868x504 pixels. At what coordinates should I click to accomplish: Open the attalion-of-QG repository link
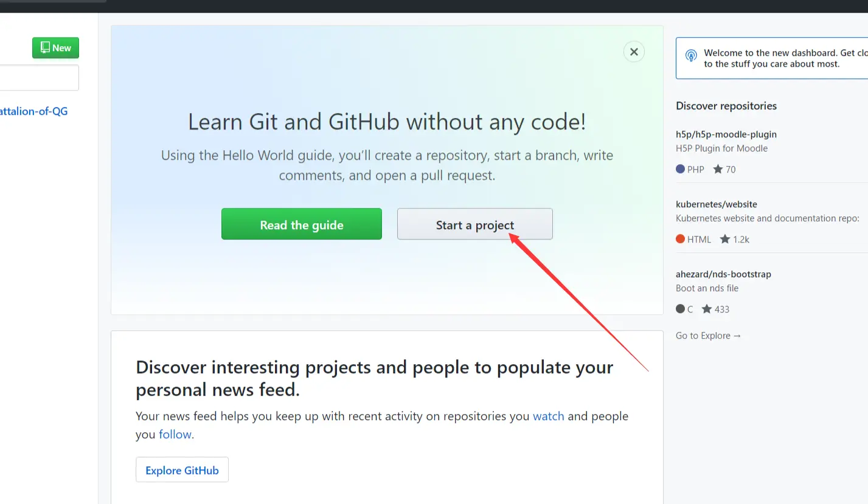pos(33,111)
